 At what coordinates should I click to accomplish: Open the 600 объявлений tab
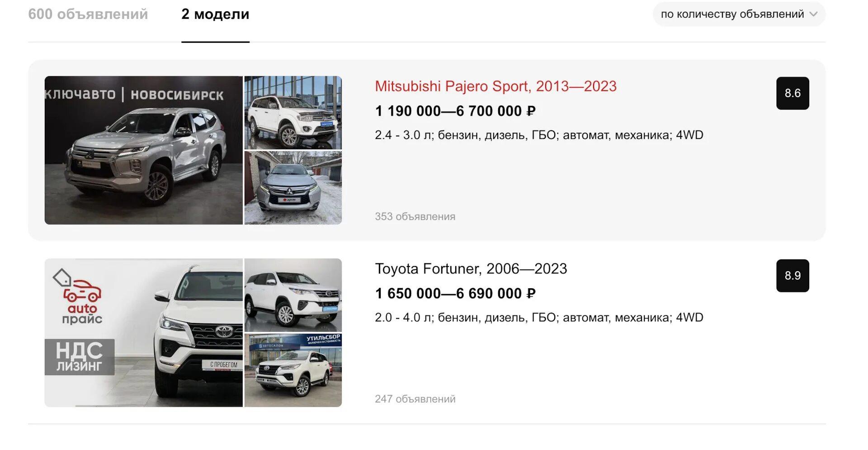(88, 14)
